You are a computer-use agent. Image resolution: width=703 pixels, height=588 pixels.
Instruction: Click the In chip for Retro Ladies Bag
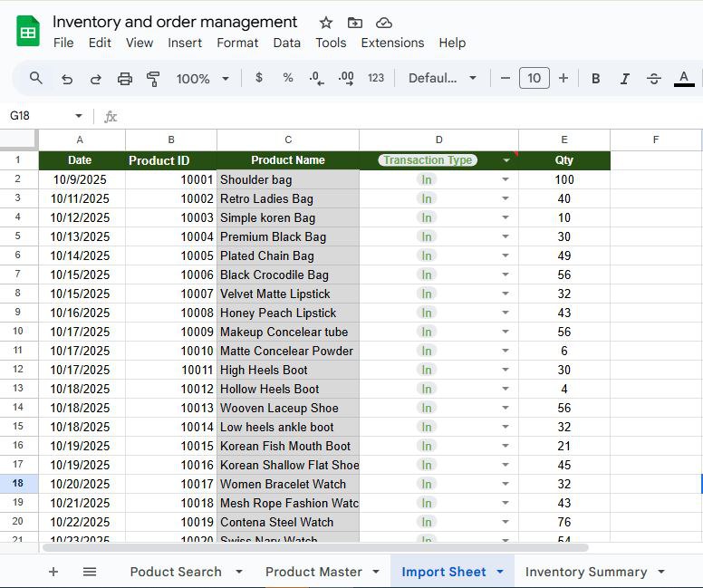click(x=427, y=198)
